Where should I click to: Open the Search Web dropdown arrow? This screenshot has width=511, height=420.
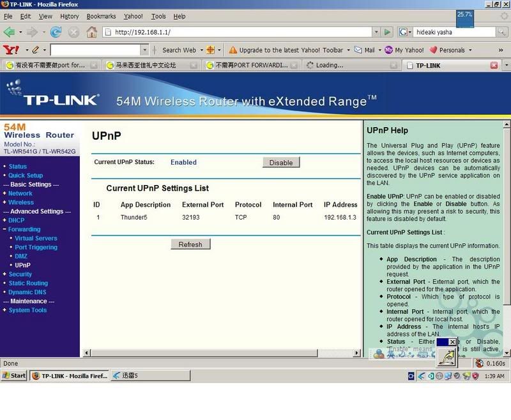click(x=201, y=50)
